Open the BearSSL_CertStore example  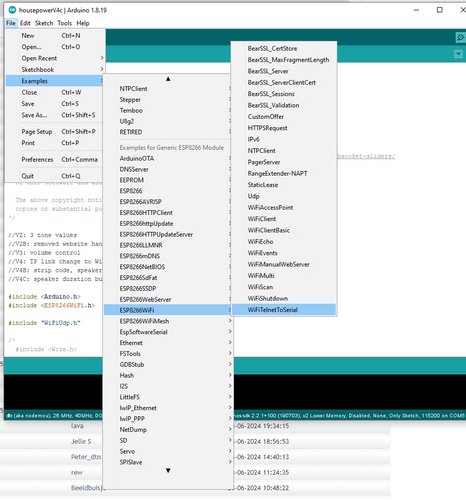coord(284,48)
